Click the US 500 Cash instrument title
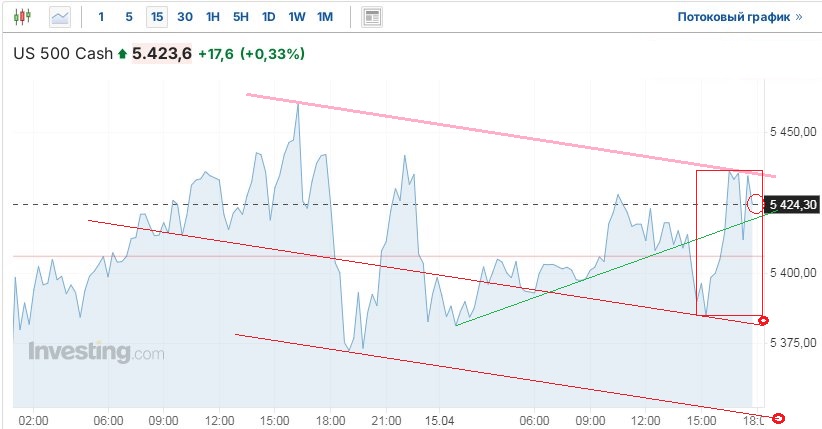Viewport: 822px width, 429px height. tap(62, 54)
